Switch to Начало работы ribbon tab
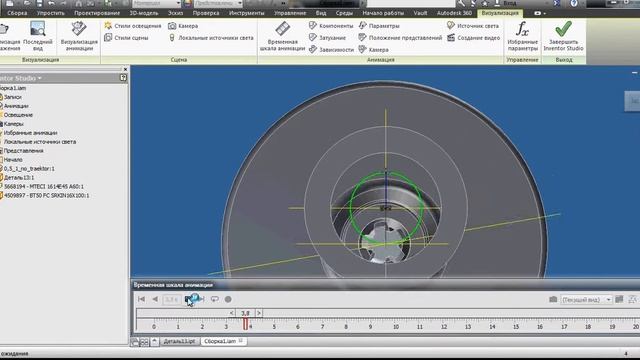 tap(383, 13)
